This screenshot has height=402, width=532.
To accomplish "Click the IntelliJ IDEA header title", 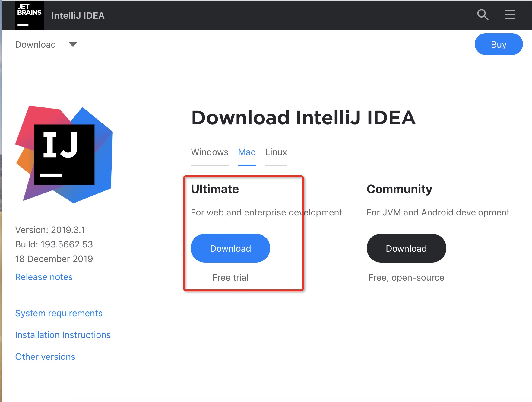I will [78, 15].
